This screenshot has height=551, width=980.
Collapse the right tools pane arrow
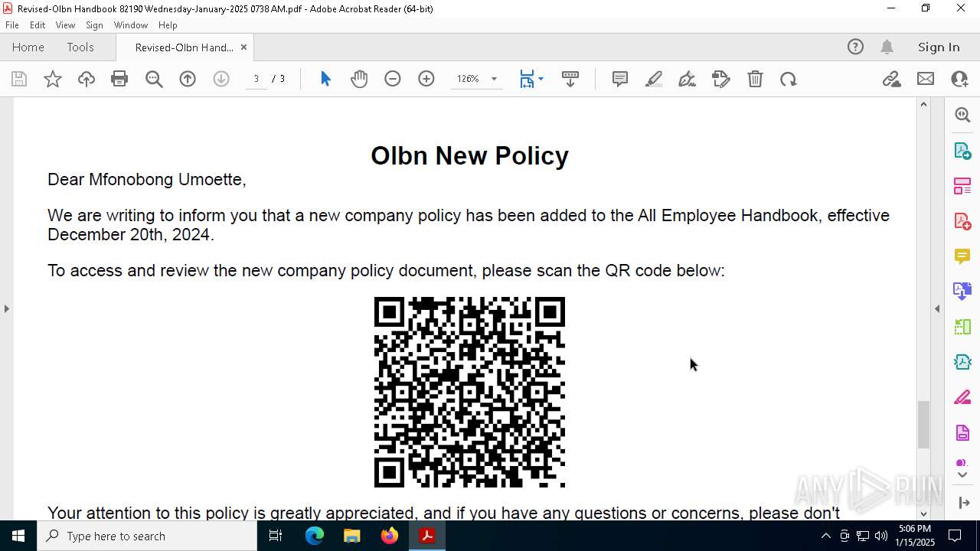pyautogui.click(x=937, y=308)
